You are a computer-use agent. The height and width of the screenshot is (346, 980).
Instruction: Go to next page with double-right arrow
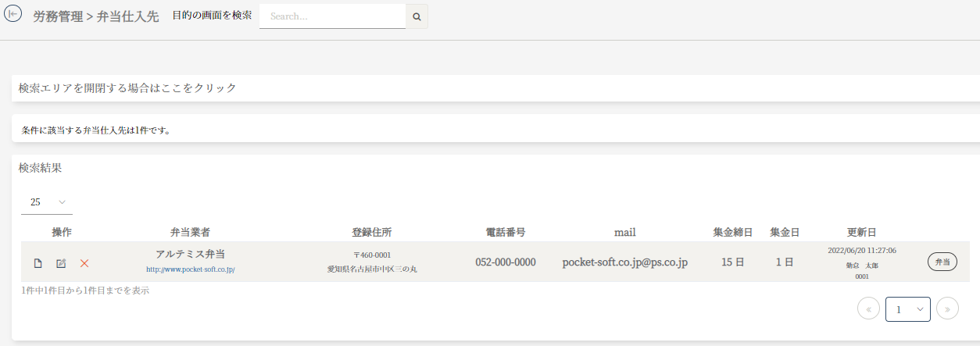coord(947,309)
